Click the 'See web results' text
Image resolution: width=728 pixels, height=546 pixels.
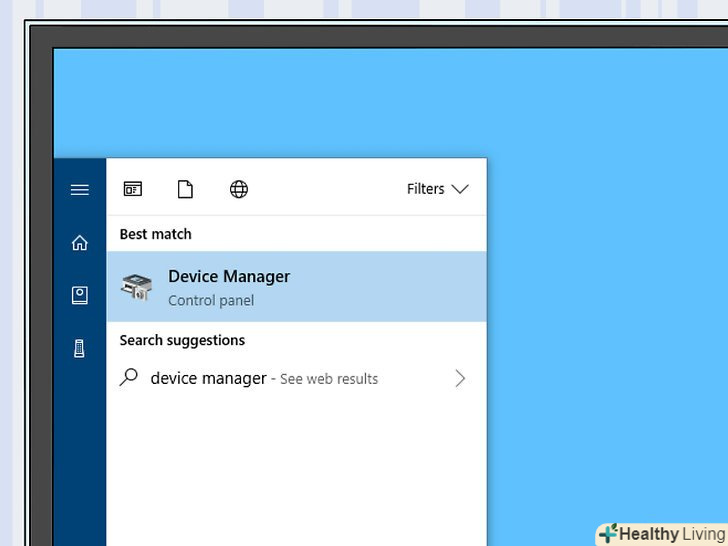(329, 379)
